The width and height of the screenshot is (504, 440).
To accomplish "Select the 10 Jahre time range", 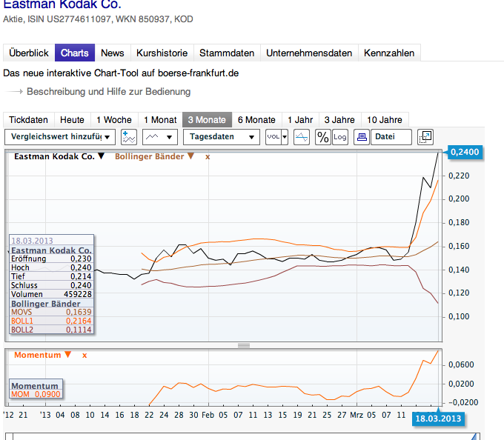I will coord(385,120).
